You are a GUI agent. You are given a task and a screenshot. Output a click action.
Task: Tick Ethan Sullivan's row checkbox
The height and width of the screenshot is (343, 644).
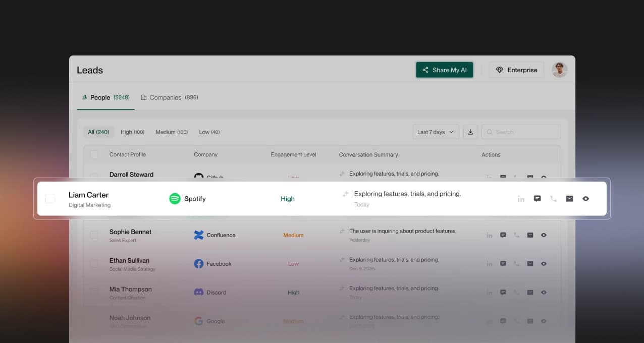point(94,263)
